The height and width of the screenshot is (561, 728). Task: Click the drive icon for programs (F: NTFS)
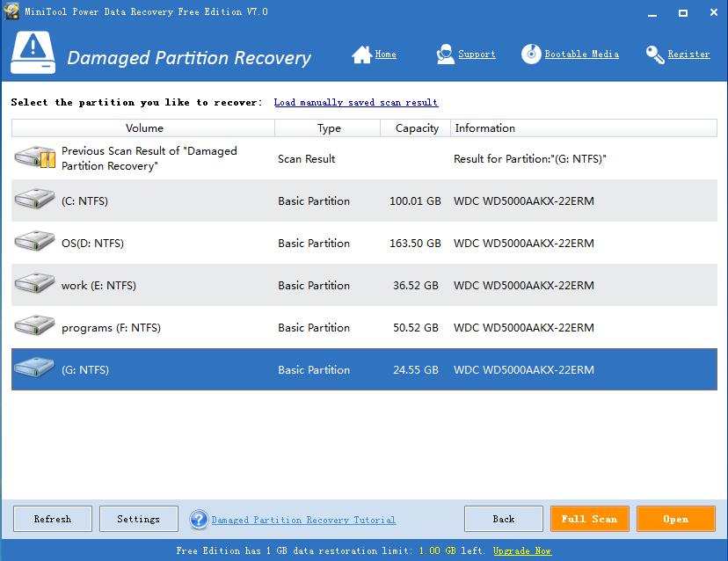coord(34,325)
